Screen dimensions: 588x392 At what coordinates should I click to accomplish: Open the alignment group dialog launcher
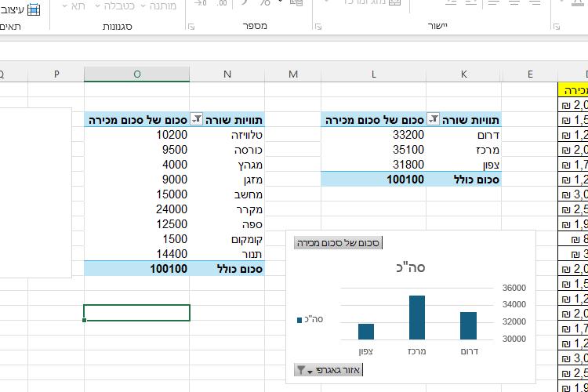(x=318, y=27)
